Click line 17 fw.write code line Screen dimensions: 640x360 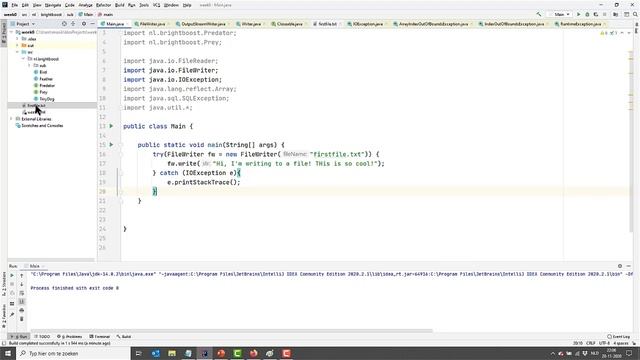pos(276,164)
